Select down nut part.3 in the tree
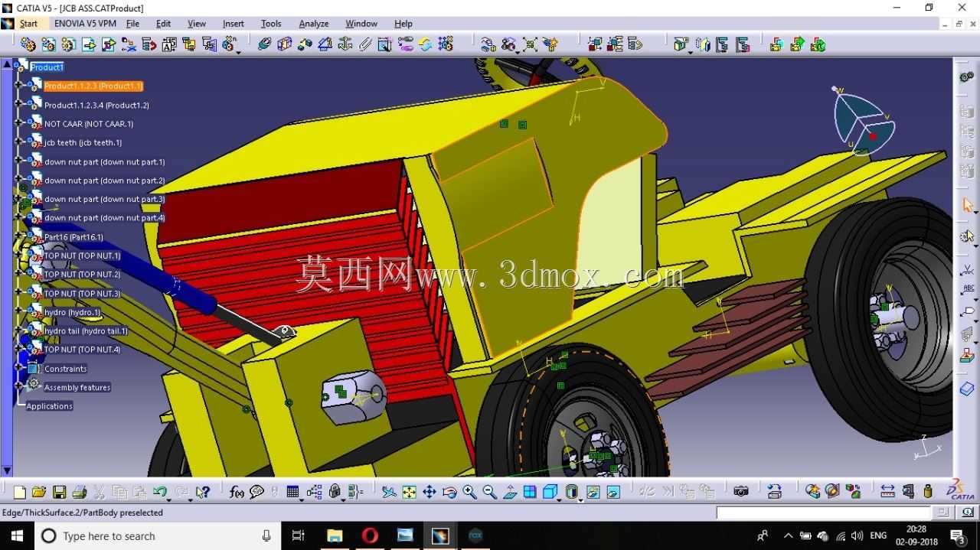Image resolution: width=980 pixels, height=550 pixels. tap(105, 199)
